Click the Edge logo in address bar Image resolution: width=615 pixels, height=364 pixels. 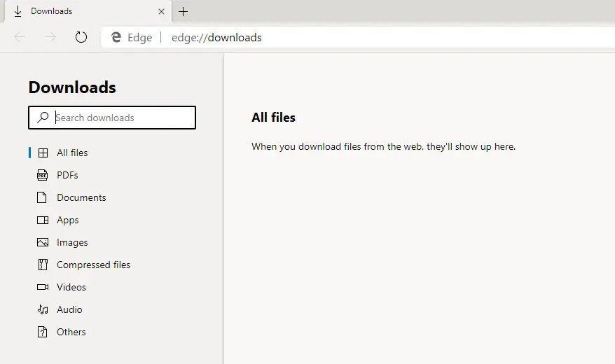click(x=116, y=37)
